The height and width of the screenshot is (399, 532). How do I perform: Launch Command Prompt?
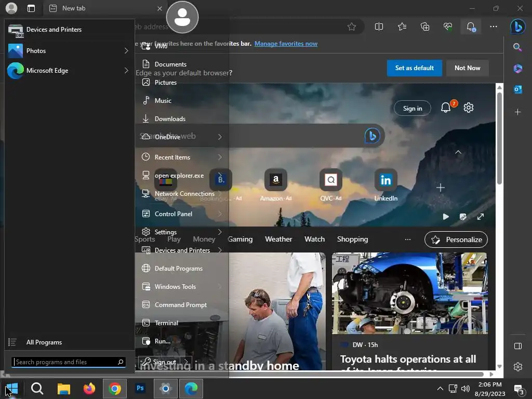click(181, 304)
